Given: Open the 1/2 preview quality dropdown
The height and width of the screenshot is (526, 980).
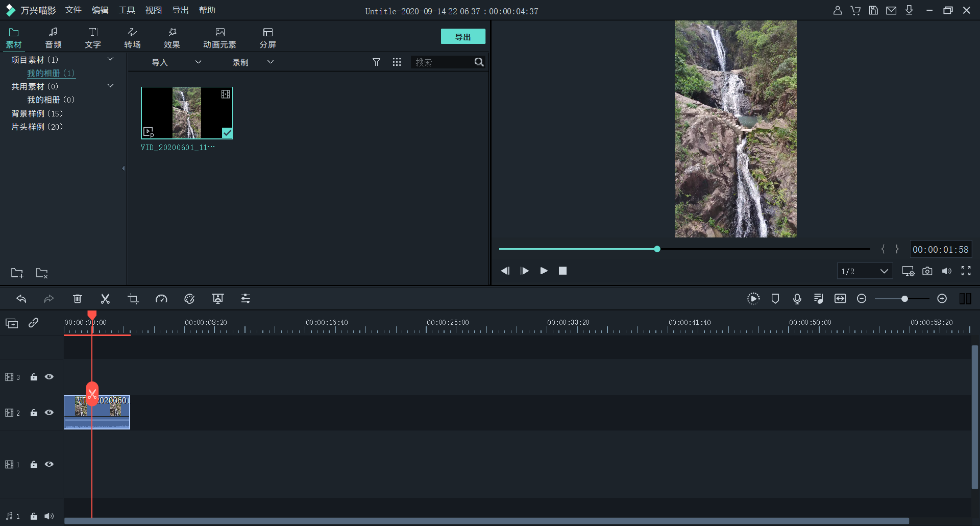Looking at the screenshot, I should tap(865, 271).
